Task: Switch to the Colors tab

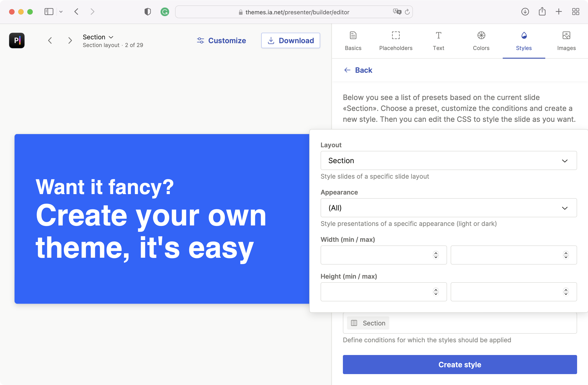Action: tap(481, 41)
